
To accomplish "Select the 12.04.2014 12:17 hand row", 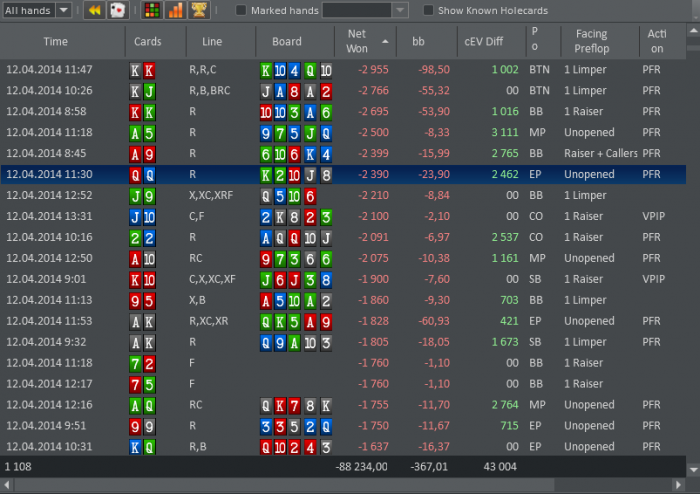I will click(343, 384).
